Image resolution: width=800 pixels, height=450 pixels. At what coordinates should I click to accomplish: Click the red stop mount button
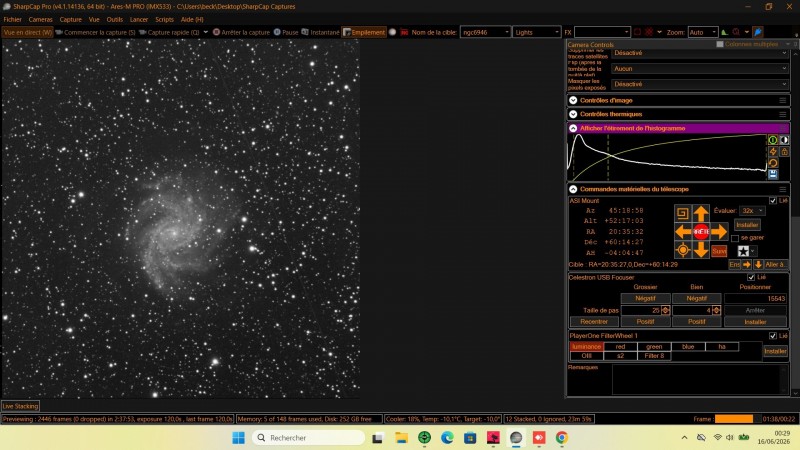click(701, 232)
